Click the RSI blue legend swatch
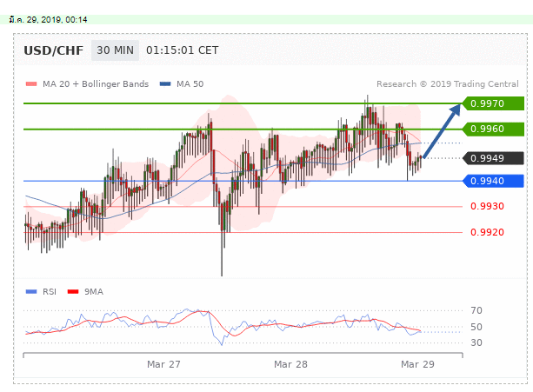The width and height of the screenshot is (533, 392). (31, 292)
